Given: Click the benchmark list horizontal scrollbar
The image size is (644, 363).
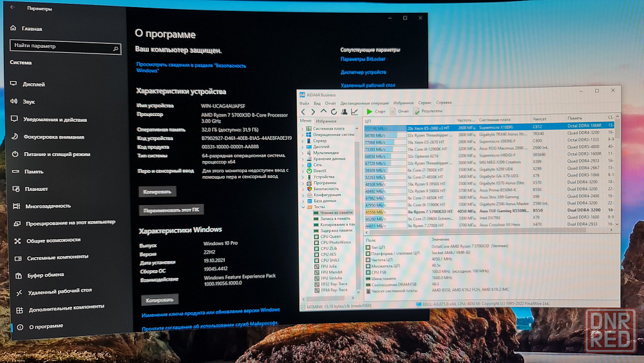Looking at the screenshot, I should click(x=489, y=231).
